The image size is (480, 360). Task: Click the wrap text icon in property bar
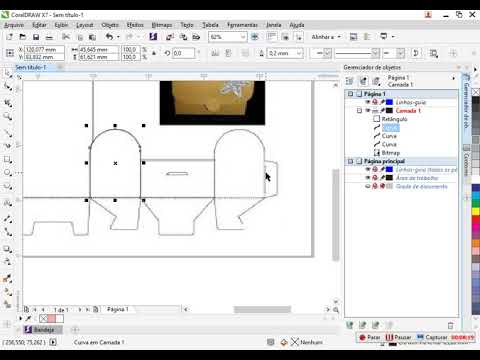(x=434, y=53)
